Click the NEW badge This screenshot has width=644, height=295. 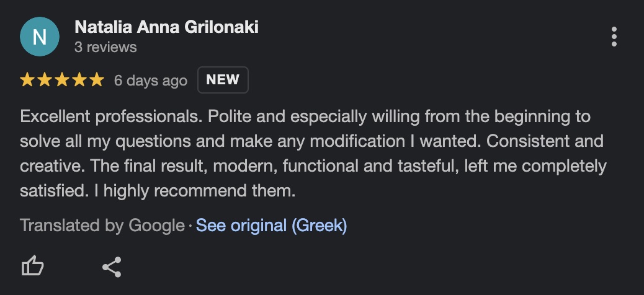click(223, 80)
